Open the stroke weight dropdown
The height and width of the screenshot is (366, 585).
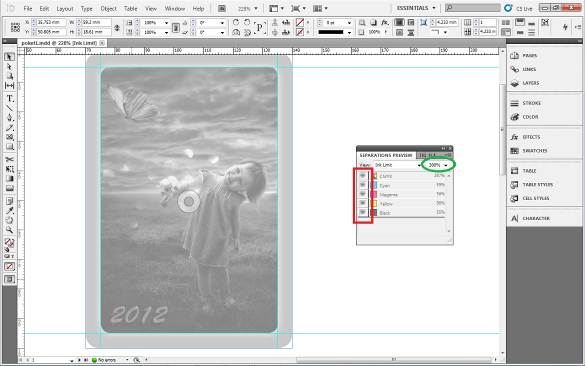click(349, 23)
